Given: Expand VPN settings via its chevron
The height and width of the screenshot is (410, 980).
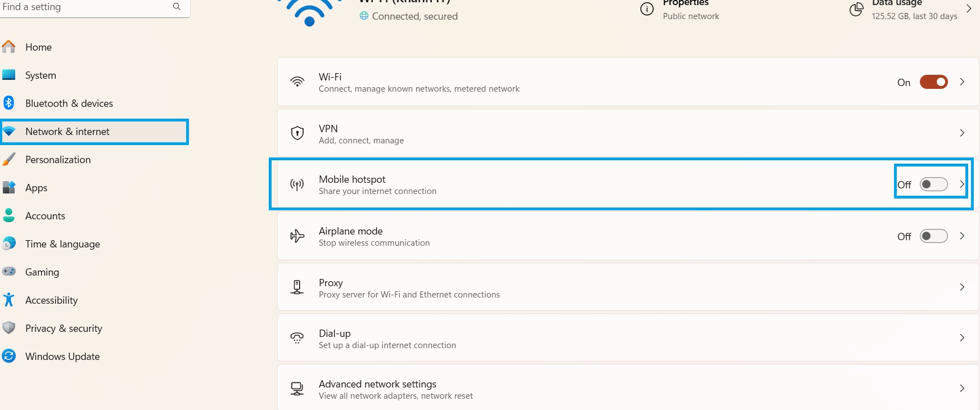Looking at the screenshot, I should click(x=962, y=133).
